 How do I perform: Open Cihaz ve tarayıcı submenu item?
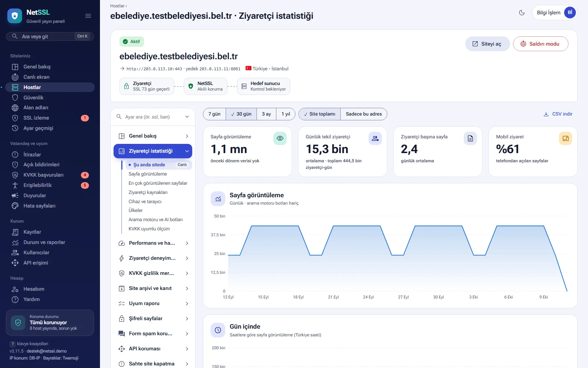pyautogui.click(x=158, y=202)
